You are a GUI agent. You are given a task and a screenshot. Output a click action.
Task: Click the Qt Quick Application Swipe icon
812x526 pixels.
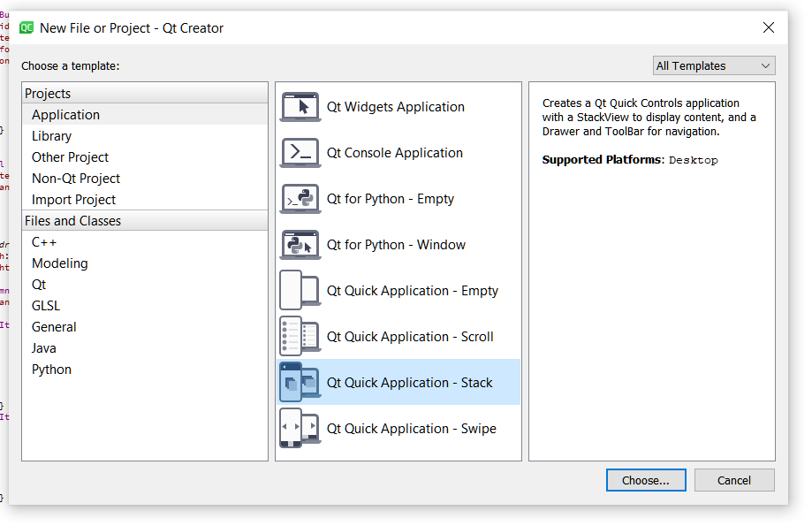click(x=300, y=429)
